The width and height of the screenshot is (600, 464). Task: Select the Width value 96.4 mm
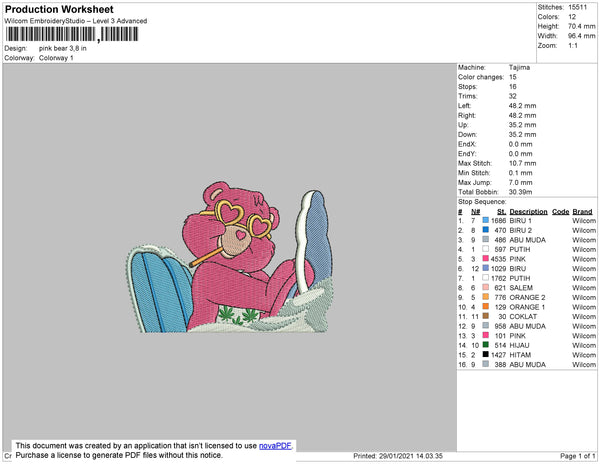[582, 36]
